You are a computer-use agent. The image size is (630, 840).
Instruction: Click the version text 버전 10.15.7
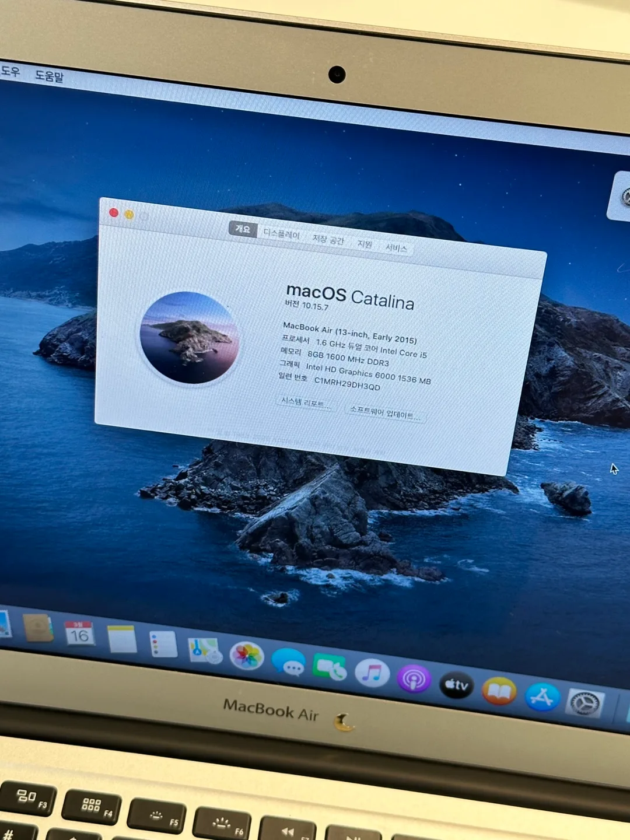[307, 305]
